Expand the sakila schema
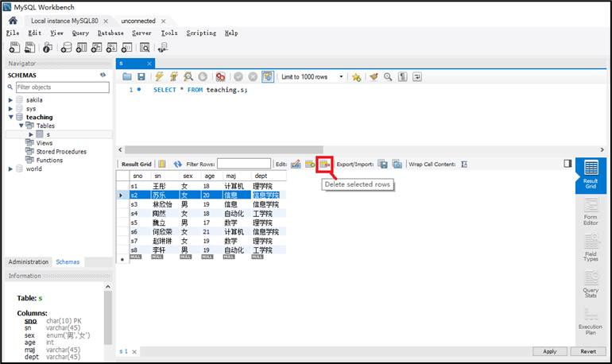 point(10,100)
